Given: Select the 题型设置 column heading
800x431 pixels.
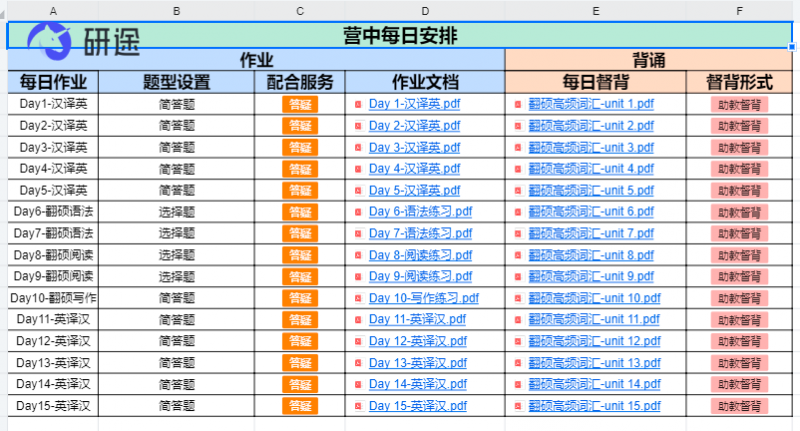Looking at the screenshot, I should (x=177, y=82).
